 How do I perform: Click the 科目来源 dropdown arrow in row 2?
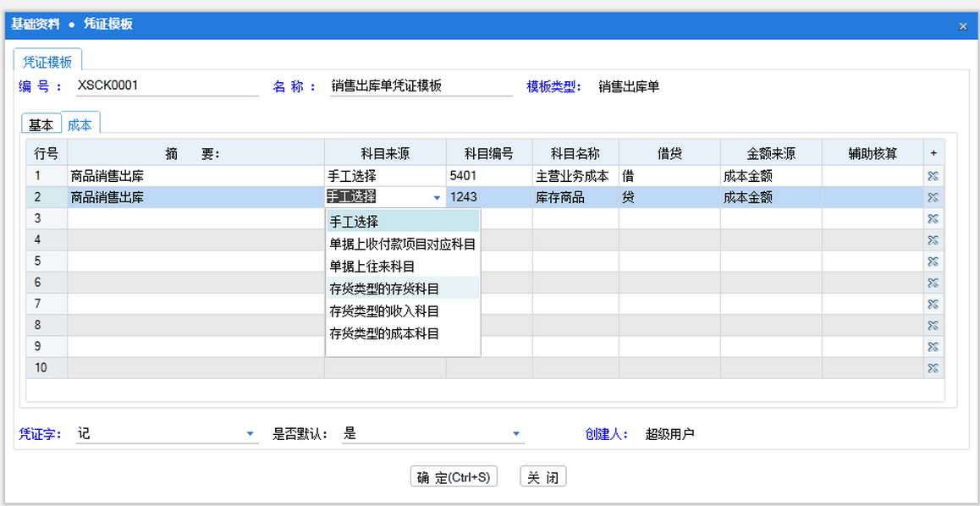437,197
